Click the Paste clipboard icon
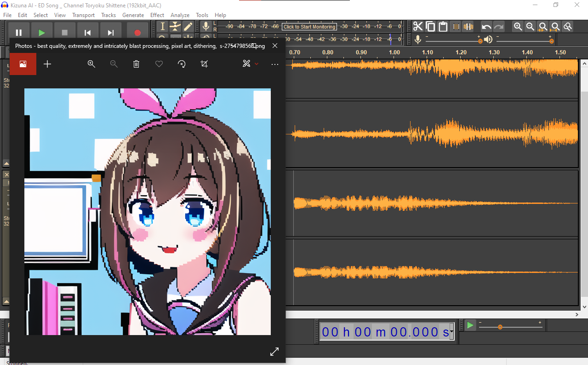 tap(443, 26)
